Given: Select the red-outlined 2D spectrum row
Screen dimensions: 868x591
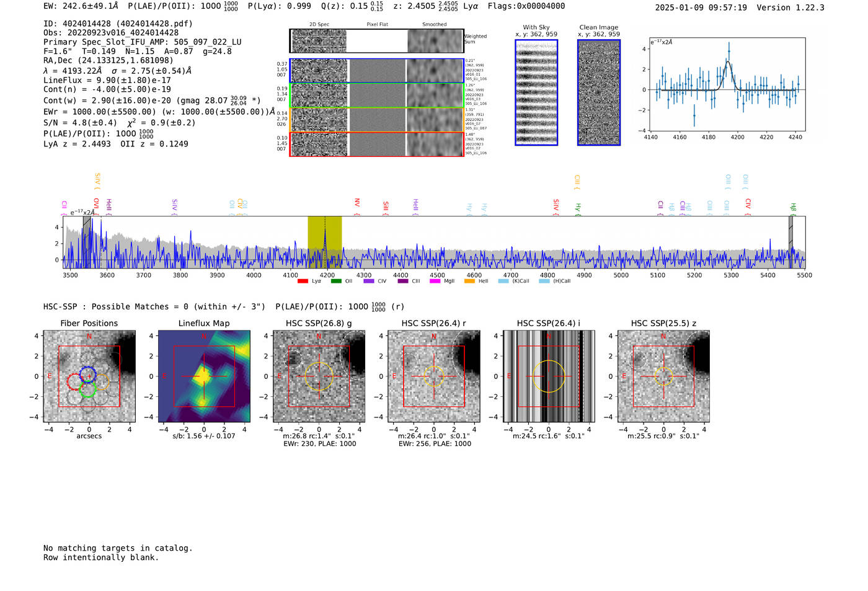Looking at the screenshot, I should pyautogui.click(x=376, y=144).
